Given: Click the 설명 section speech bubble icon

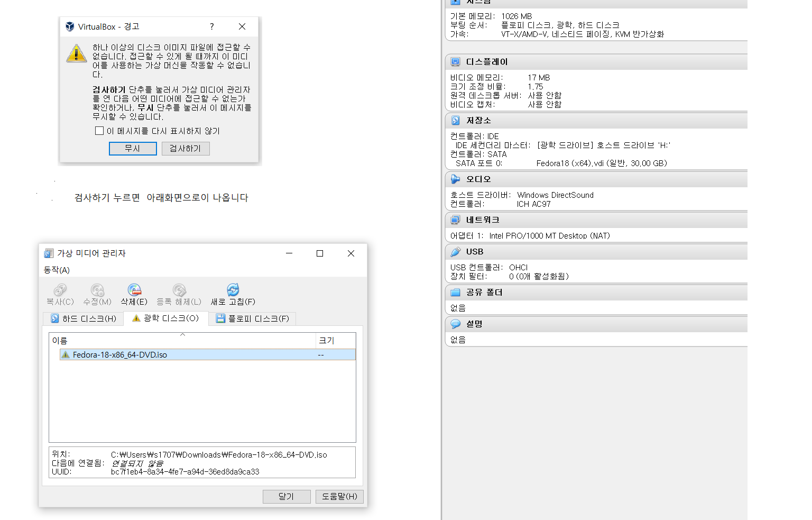Looking at the screenshot, I should (455, 324).
